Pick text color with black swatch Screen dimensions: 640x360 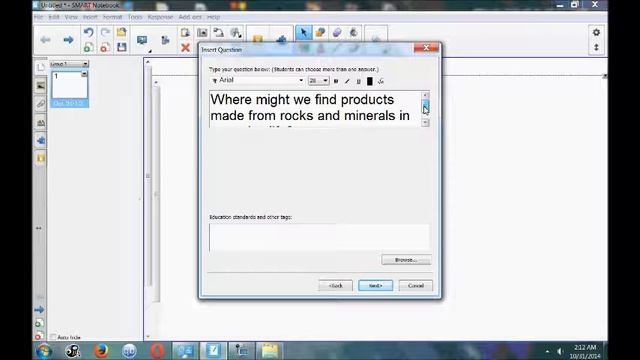[x=370, y=81]
